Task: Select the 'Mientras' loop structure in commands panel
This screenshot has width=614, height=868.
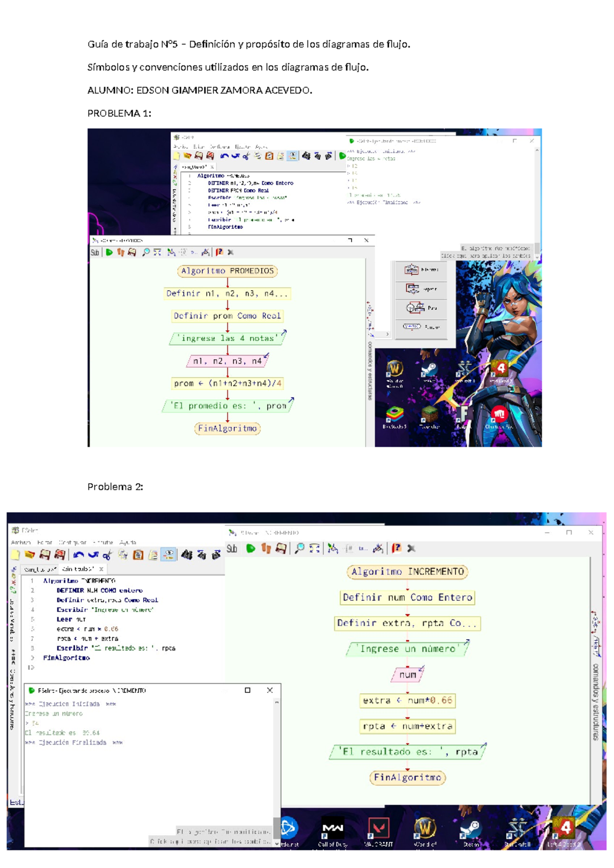Action: coord(421,270)
